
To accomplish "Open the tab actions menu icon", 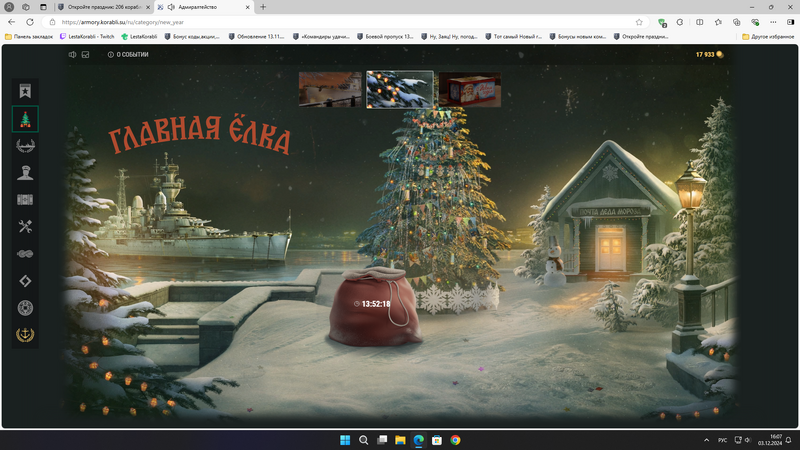I will point(43,7).
